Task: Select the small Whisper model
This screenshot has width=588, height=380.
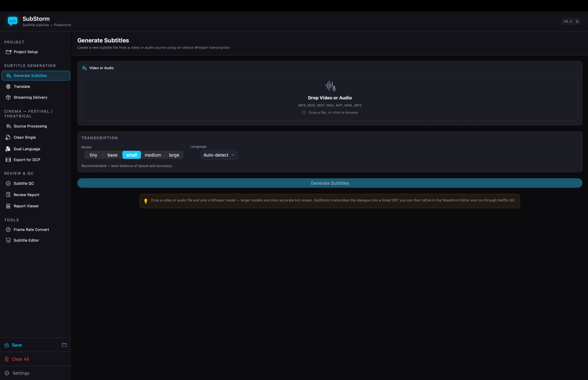Action: [132, 155]
